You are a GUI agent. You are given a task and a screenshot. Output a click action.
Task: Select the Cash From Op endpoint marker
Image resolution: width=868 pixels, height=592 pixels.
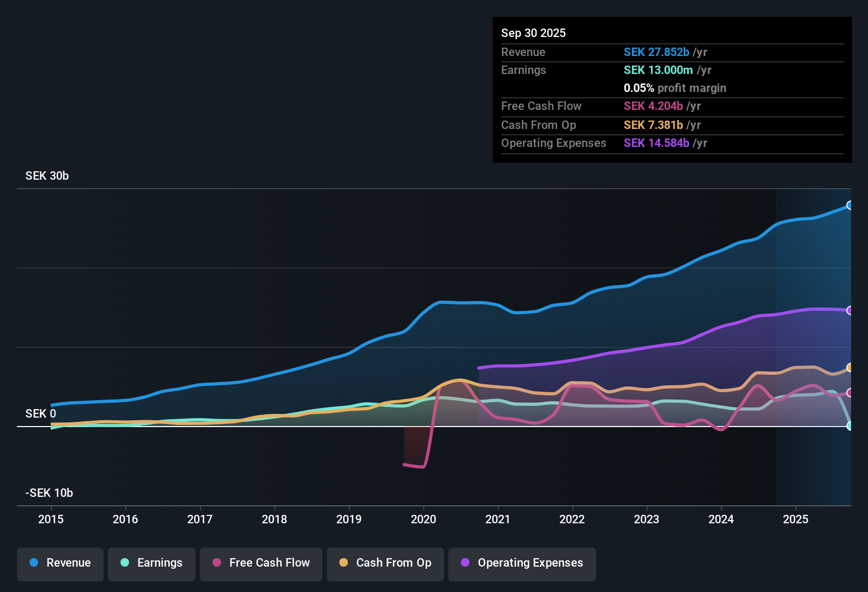pyautogui.click(x=850, y=368)
